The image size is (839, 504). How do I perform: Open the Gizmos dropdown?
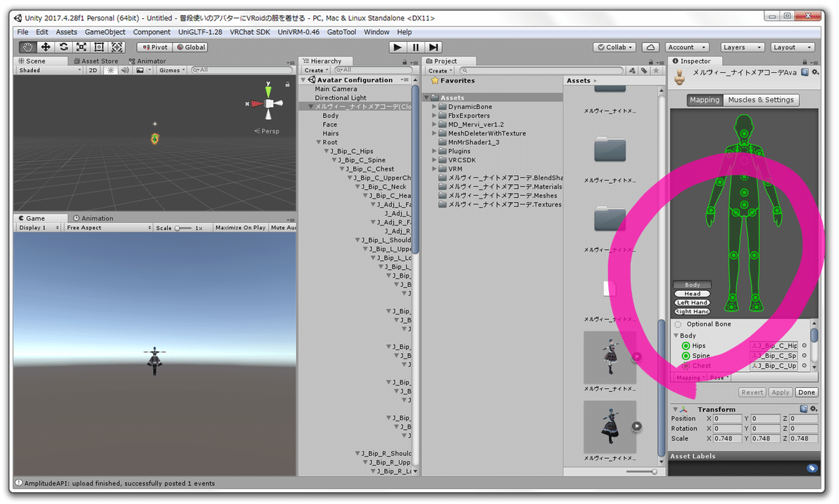coord(172,70)
